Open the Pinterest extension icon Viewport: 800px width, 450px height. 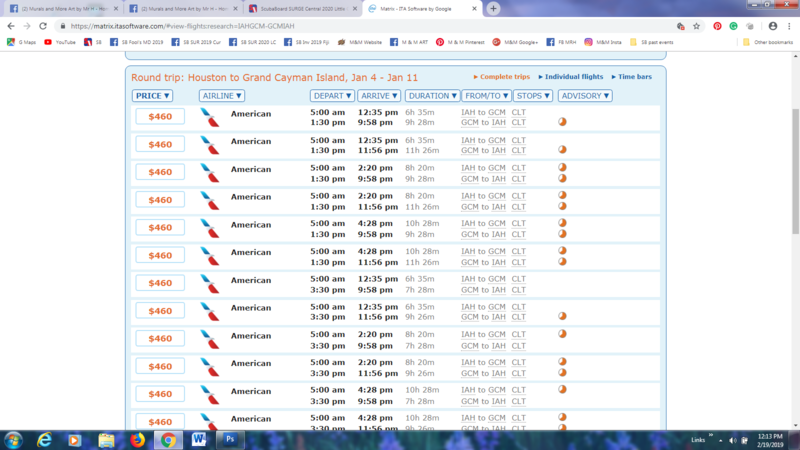tap(717, 26)
